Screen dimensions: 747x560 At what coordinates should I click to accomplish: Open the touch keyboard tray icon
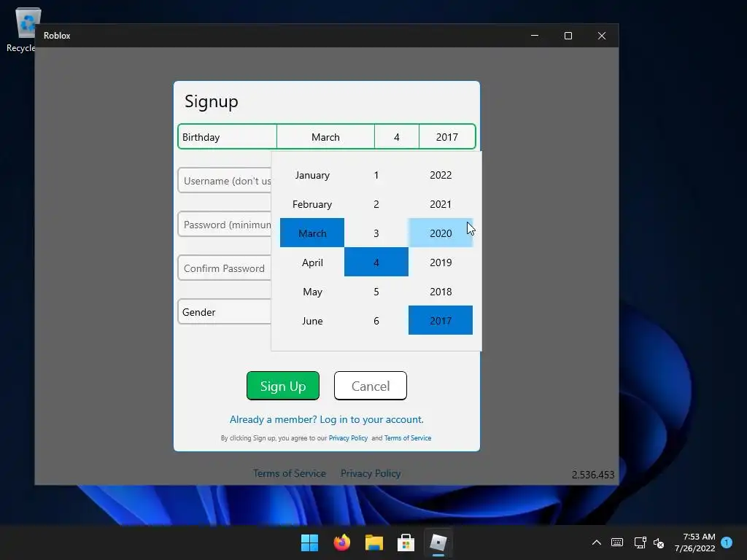[617, 542]
